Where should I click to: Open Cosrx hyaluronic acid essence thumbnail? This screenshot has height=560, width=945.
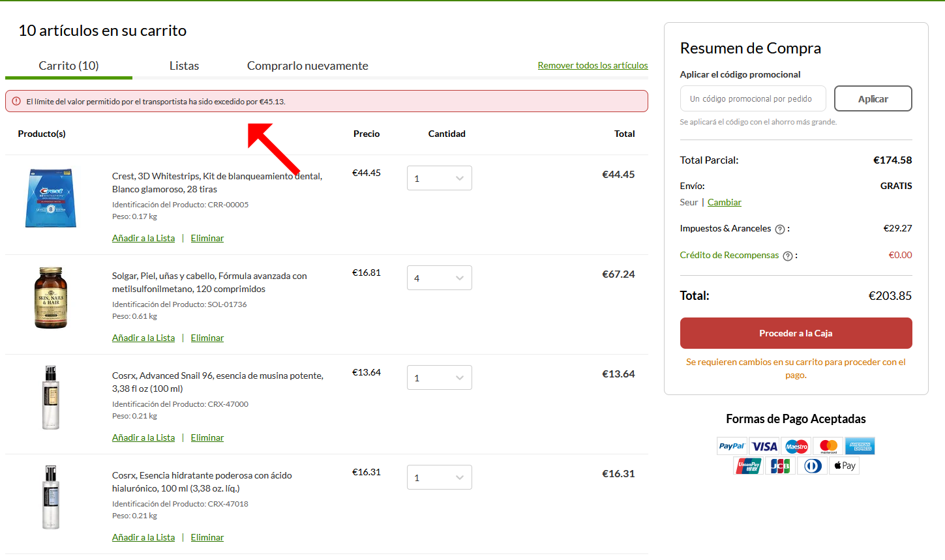[51, 497]
